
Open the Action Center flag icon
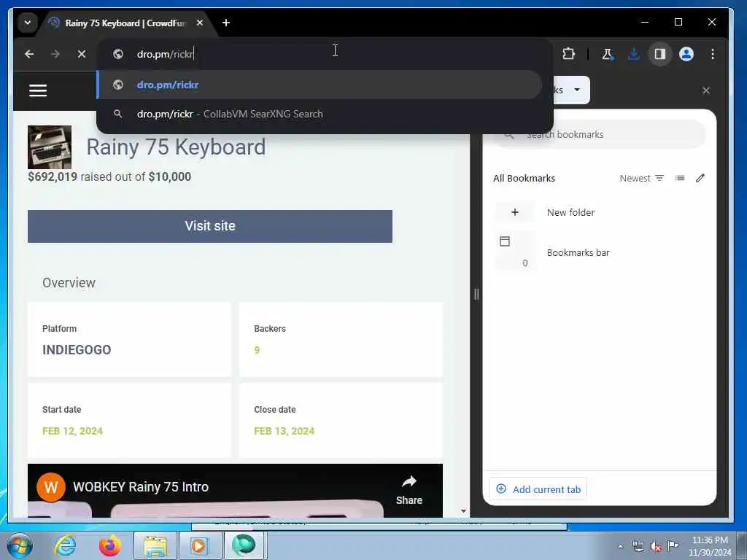click(x=673, y=545)
